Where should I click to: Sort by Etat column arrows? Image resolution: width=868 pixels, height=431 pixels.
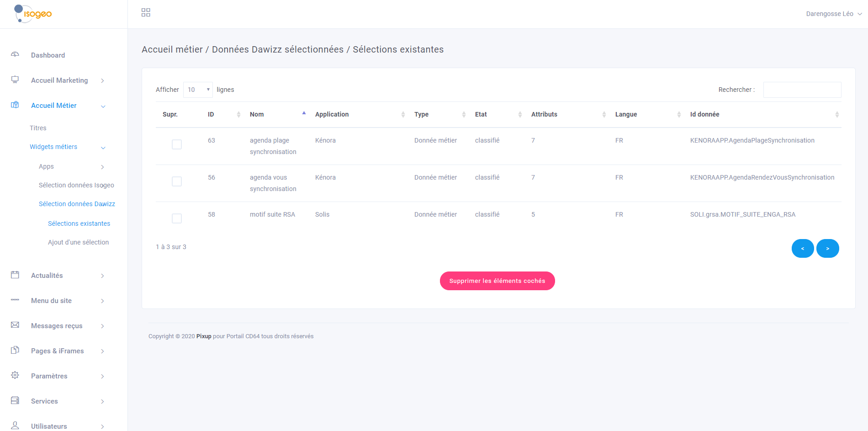(x=520, y=114)
